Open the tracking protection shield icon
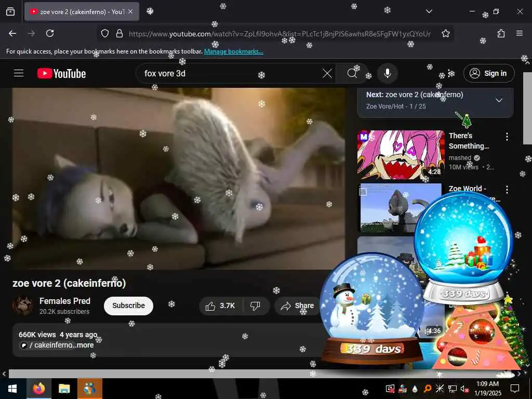532x399 pixels. (x=105, y=33)
